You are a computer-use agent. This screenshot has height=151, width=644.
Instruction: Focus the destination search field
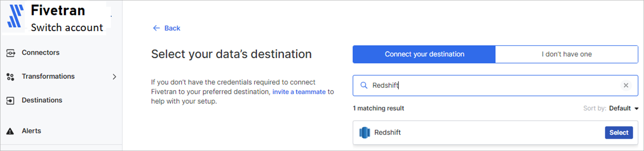(x=495, y=85)
